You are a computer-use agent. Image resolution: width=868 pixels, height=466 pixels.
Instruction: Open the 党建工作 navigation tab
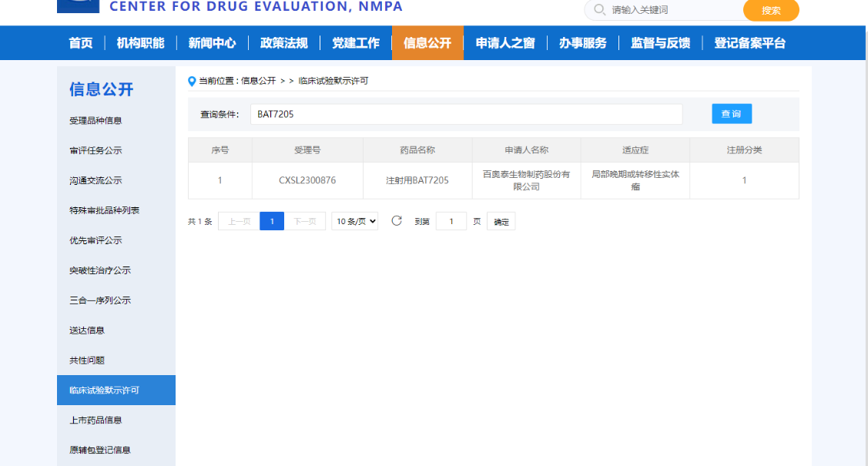click(356, 43)
